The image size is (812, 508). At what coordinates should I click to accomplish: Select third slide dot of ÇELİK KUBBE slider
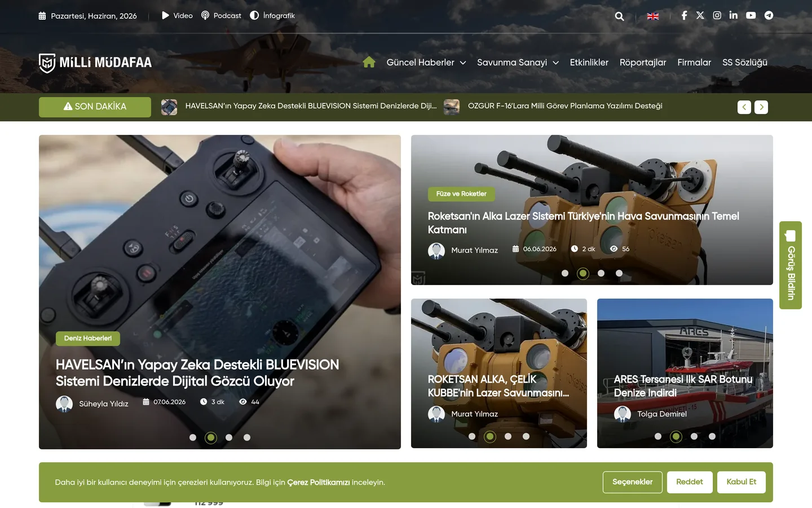[x=508, y=436]
